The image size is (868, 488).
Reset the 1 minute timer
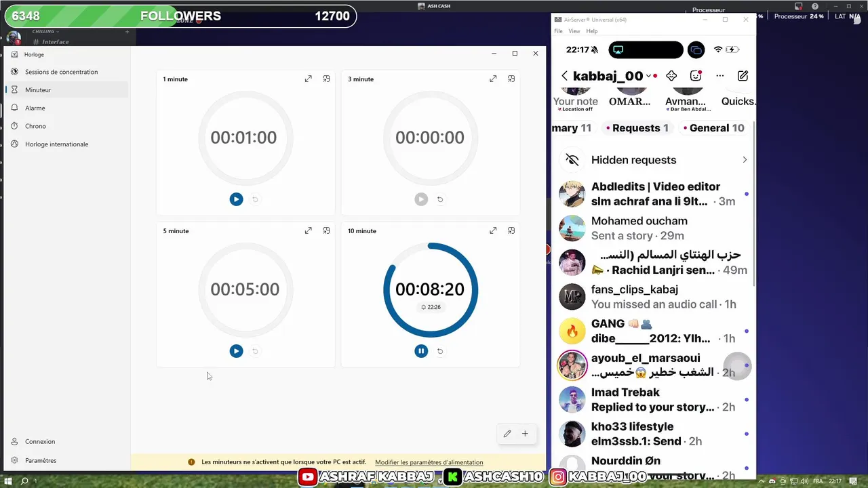pos(255,199)
